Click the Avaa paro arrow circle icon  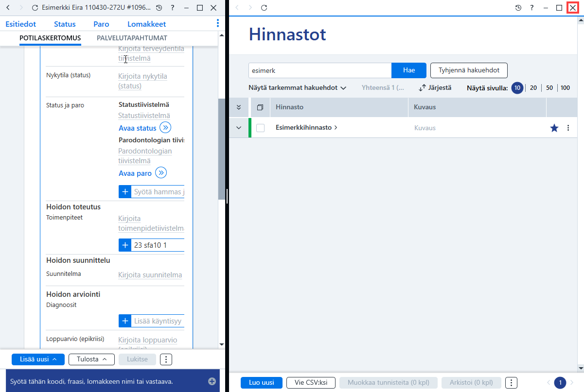pos(161,173)
